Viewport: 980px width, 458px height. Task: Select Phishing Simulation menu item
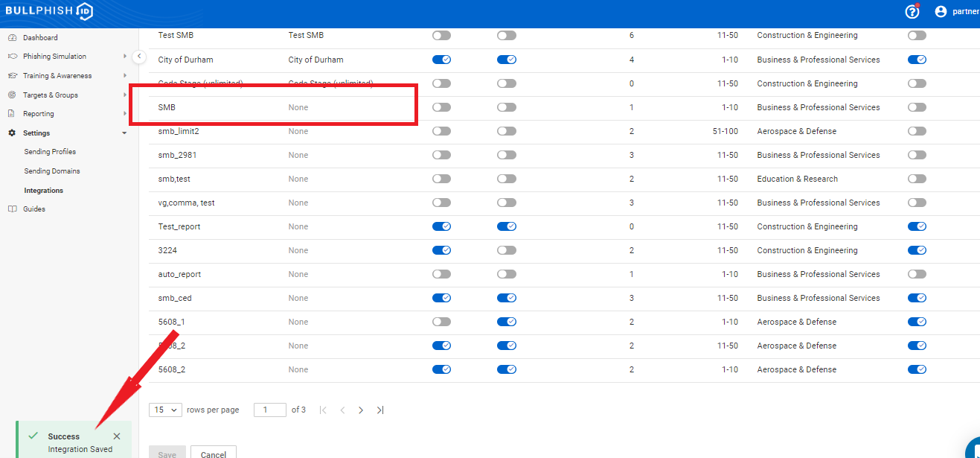click(54, 57)
